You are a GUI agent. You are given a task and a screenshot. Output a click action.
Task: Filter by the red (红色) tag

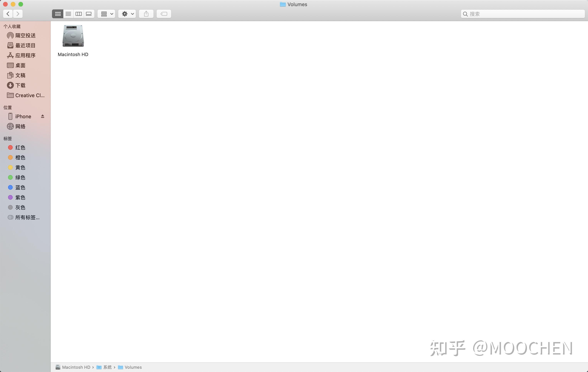coord(20,148)
